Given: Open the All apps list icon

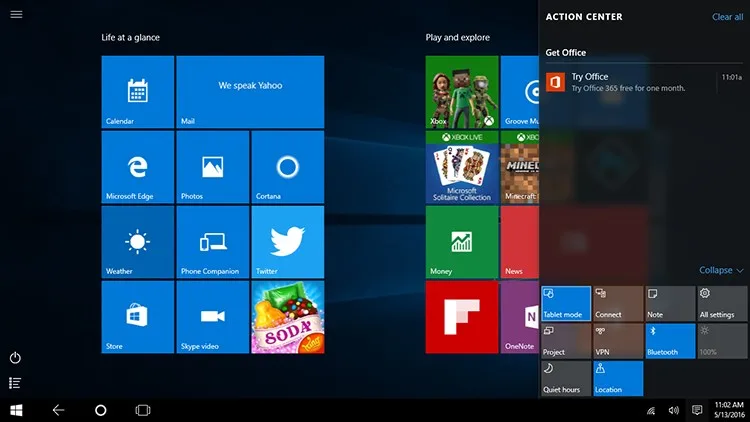Looking at the screenshot, I should [x=15, y=383].
